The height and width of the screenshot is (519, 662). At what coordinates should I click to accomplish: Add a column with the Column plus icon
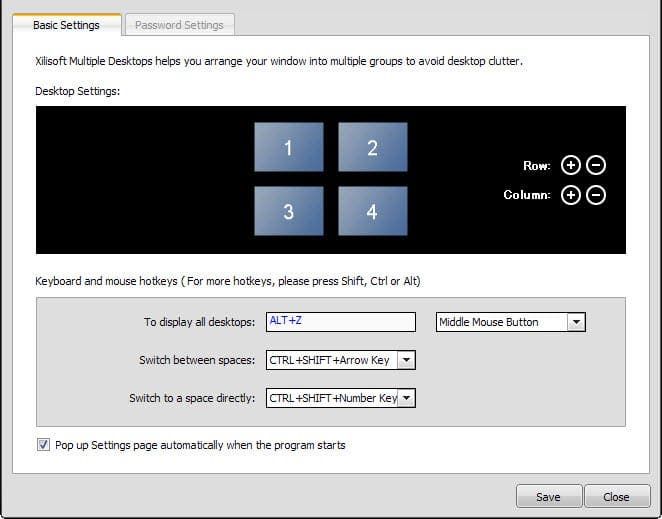[571, 195]
